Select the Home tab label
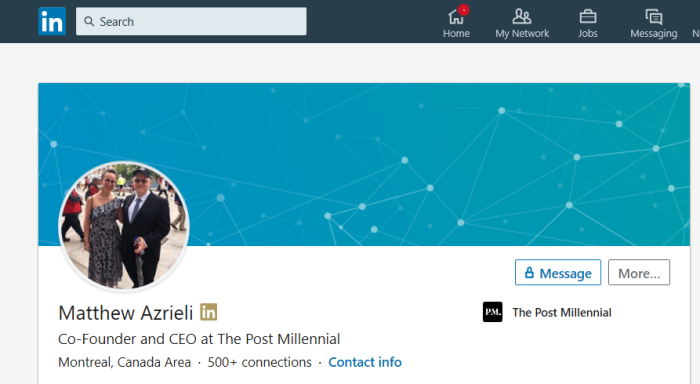 (456, 33)
